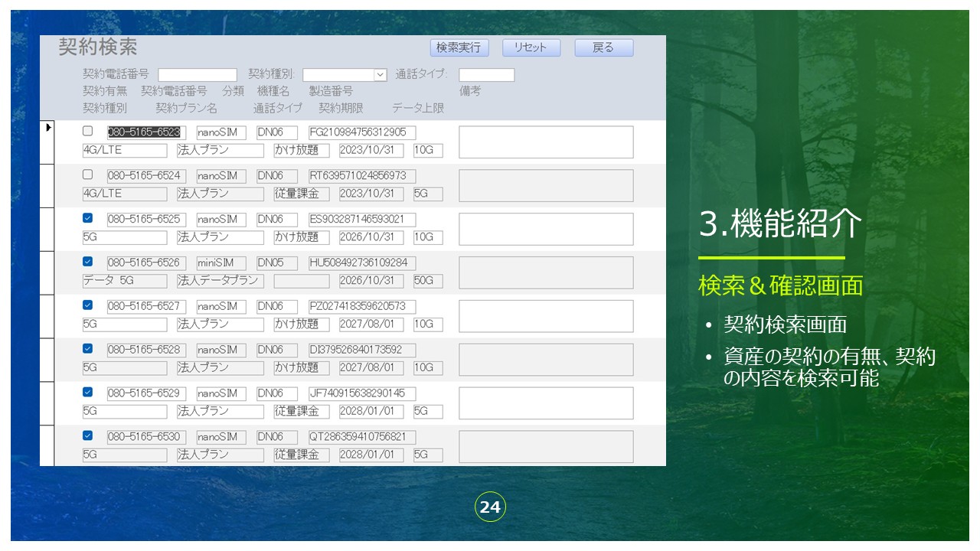Click the 契約電話番号 search input field
980x551 pixels.
click(198, 75)
